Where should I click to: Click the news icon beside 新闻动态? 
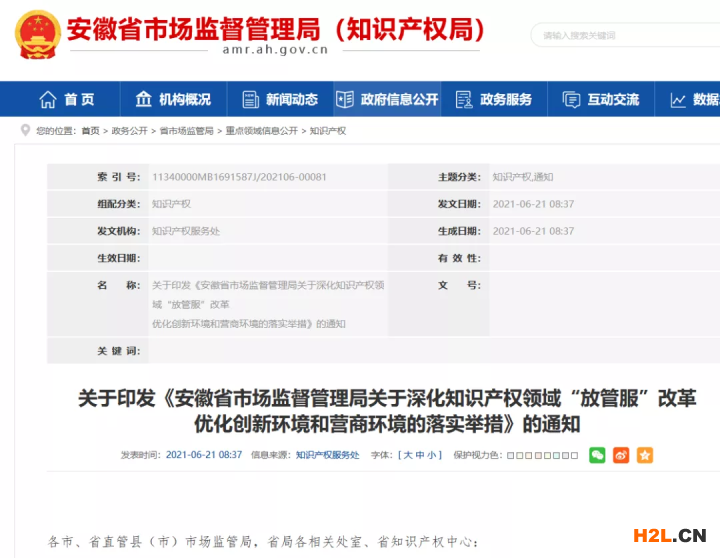click(x=248, y=100)
